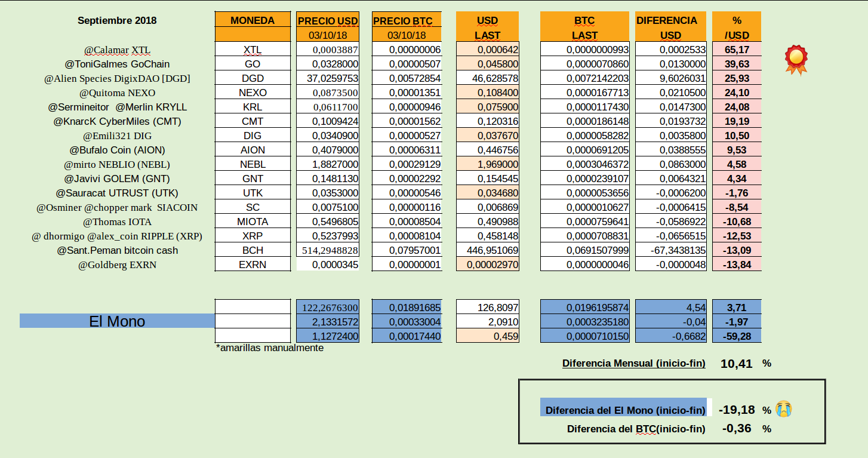Image resolution: width=868 pixels, height=458 pixels.
Task: Select the -1,76 percent cell
Action: coord(737,193)
